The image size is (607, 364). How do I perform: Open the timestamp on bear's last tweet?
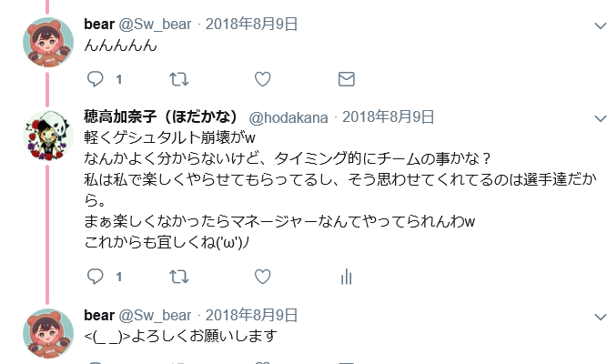[x=251, y=315]
